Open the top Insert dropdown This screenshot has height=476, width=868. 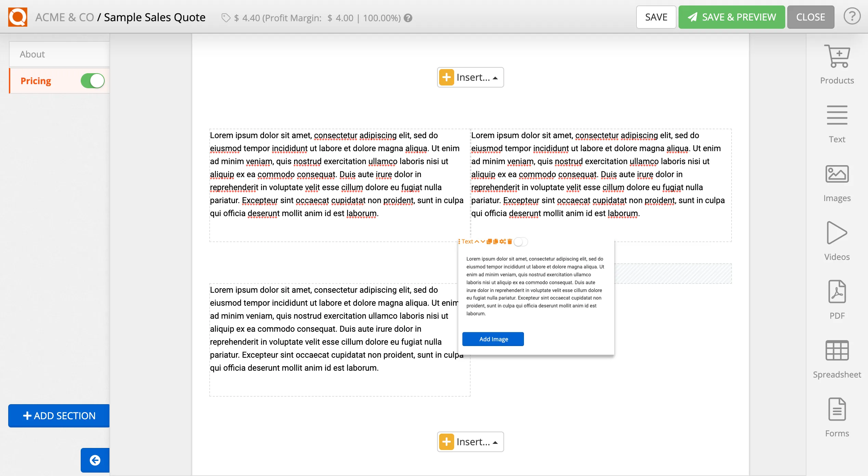pos(470,77)
